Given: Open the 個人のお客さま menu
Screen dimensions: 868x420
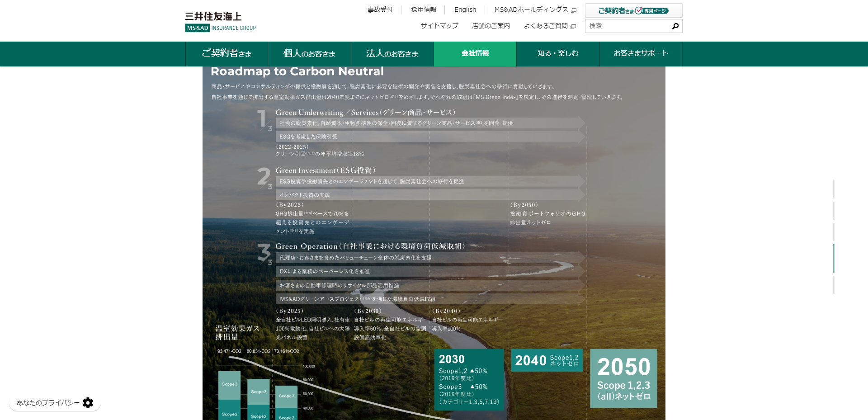Looking at the screenshot, I should [309, 54].
